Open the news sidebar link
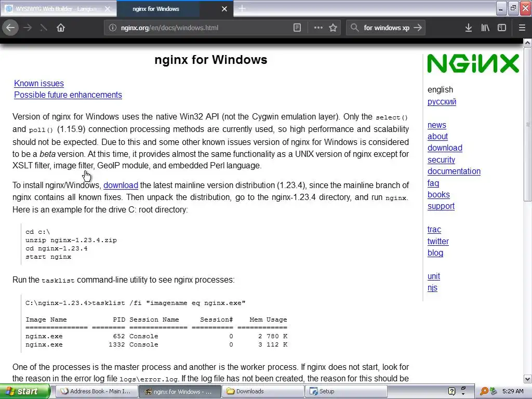Image resolution: width=532 pixels, height=399 pixels. pyautogui.click(x=437, y=125)
